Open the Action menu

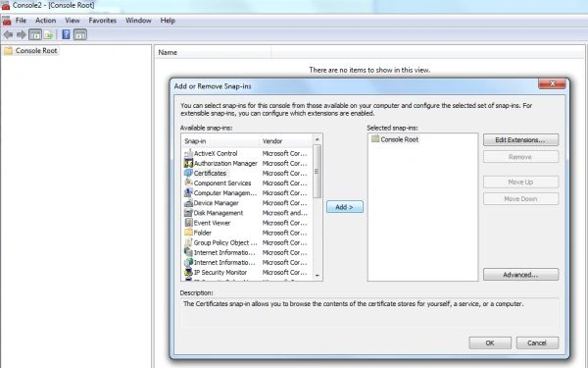46,21
